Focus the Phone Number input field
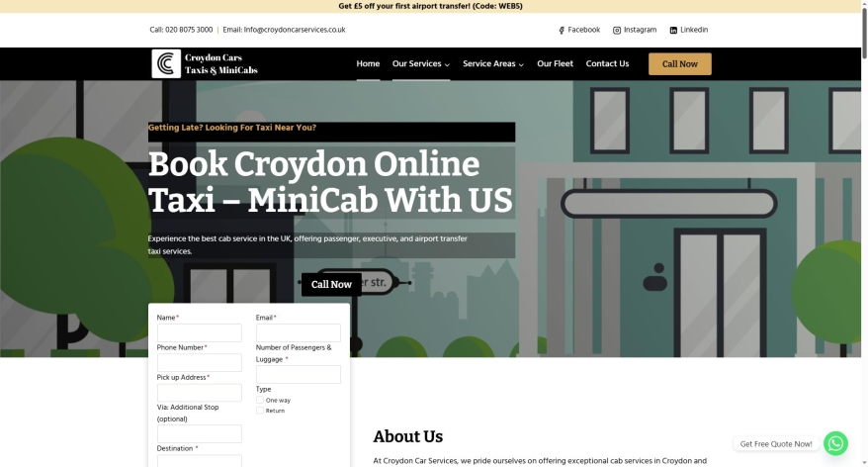 200,363
